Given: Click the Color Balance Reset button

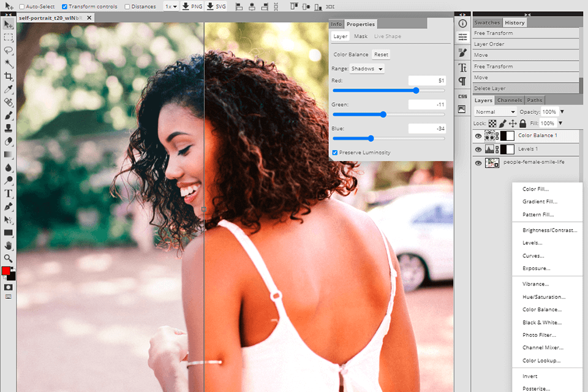Looking at the screenshot, I should (380, 54).
